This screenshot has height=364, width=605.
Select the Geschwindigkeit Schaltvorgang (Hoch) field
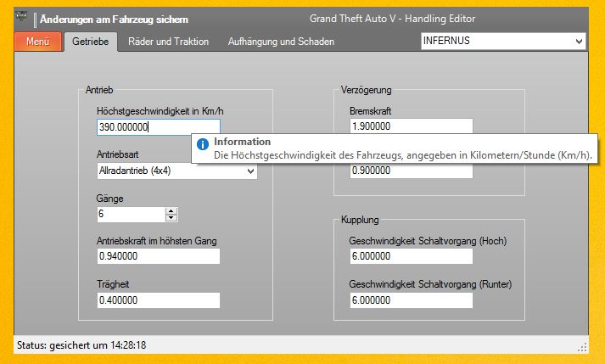[x=410, y=256]
